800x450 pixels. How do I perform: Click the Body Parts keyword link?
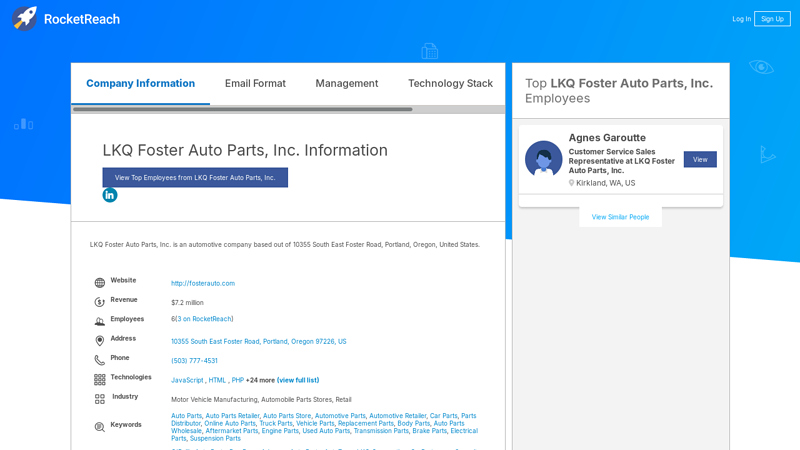[x=414, y=423]
